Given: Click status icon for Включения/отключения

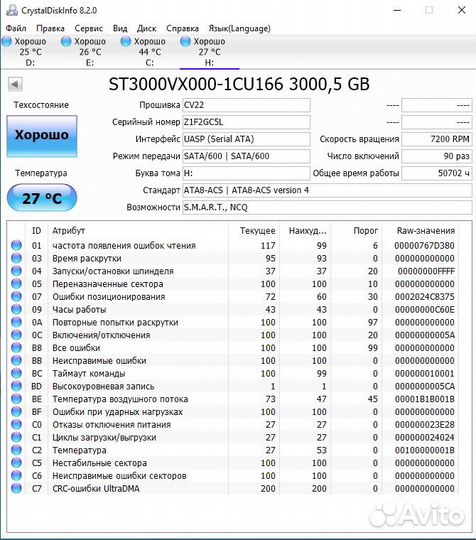Looking at the screenshot, I should 16,335.
